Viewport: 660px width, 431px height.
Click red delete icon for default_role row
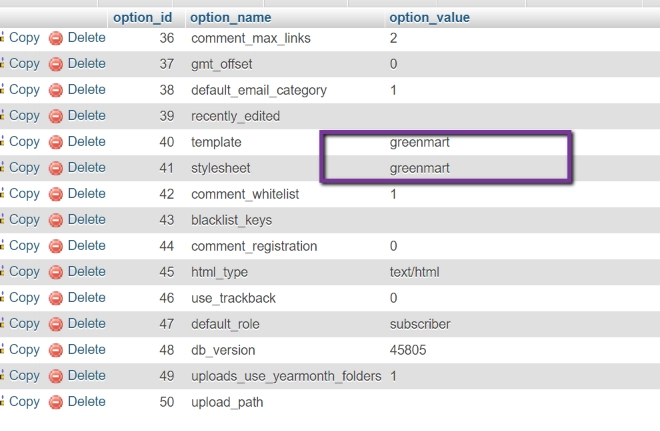[56, 324]
